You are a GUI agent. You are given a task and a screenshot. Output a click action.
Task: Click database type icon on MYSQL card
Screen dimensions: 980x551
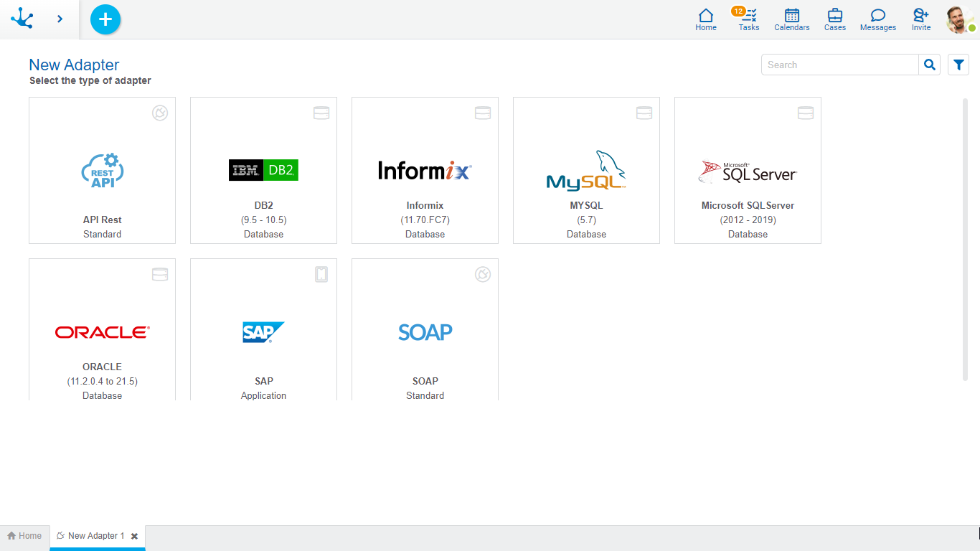pos(644,113)
